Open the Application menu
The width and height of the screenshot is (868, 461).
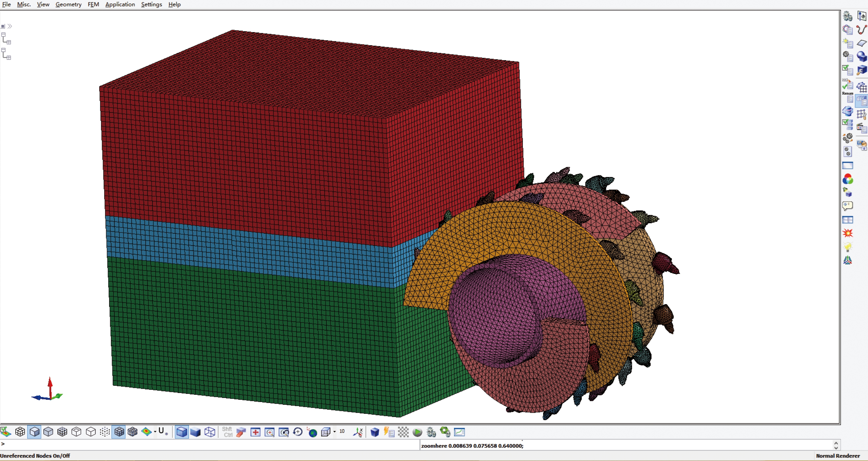(120, 4)
